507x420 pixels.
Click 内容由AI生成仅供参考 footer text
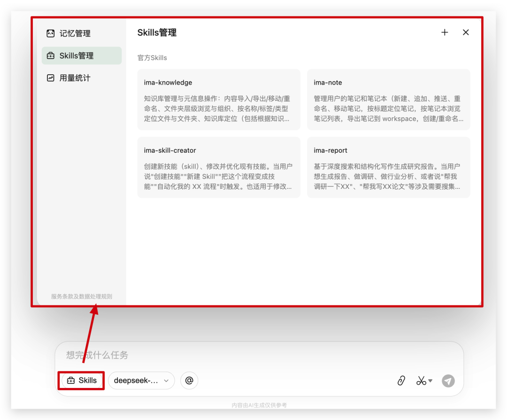click(x=259, y=405)
